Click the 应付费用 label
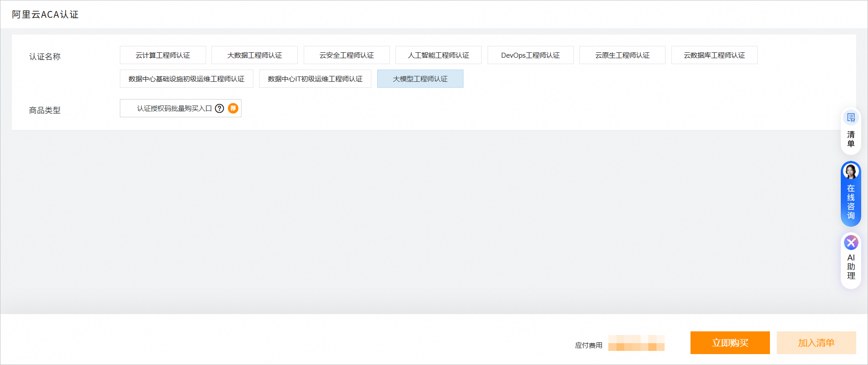 pyautogui.click(x=588, y=345)
